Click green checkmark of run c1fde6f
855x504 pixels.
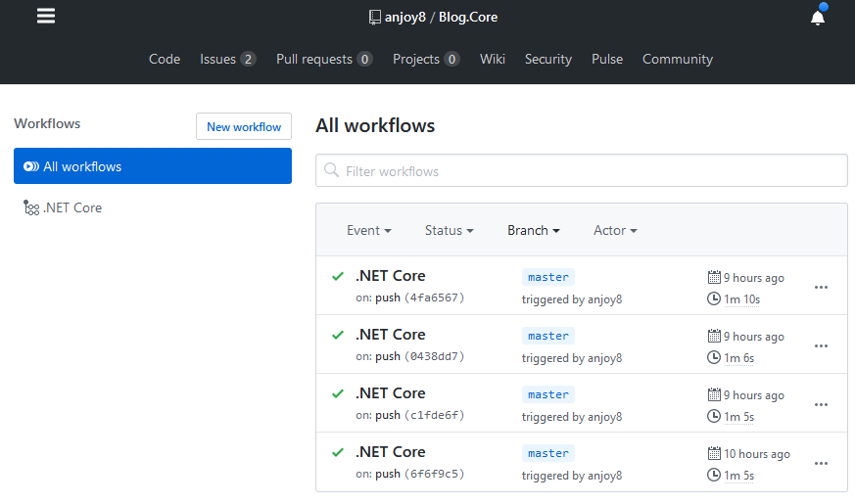[338, 393]
